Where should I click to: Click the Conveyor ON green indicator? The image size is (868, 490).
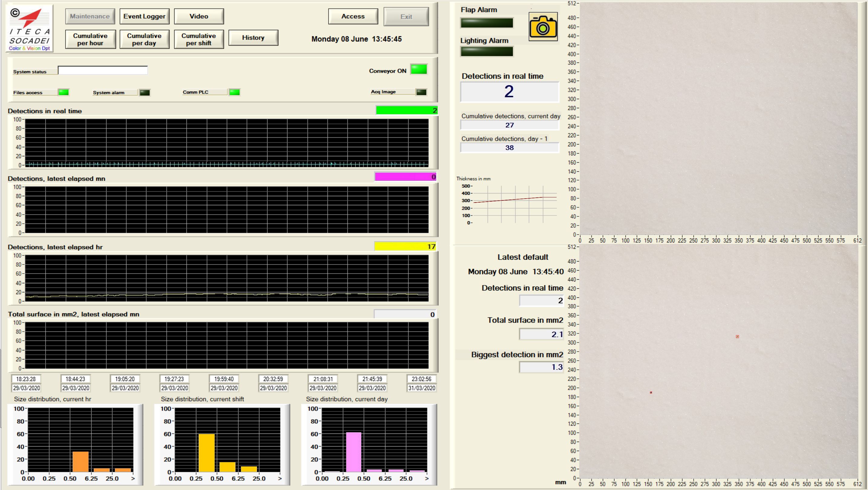[418, 70]
